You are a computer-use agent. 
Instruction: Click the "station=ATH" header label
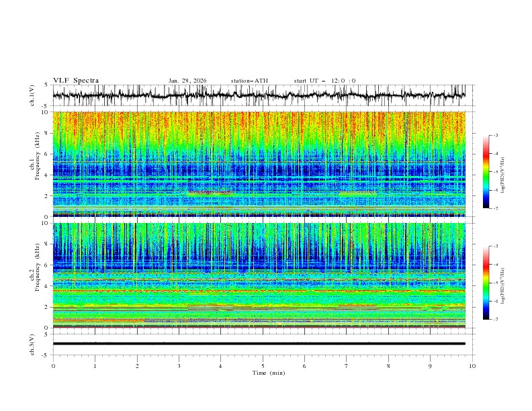click(249, 81)
